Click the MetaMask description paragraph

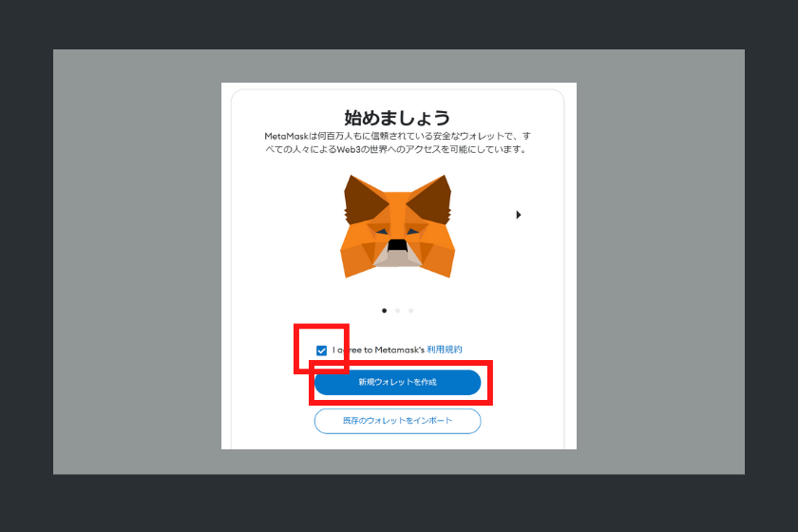(x=397, y=142)
